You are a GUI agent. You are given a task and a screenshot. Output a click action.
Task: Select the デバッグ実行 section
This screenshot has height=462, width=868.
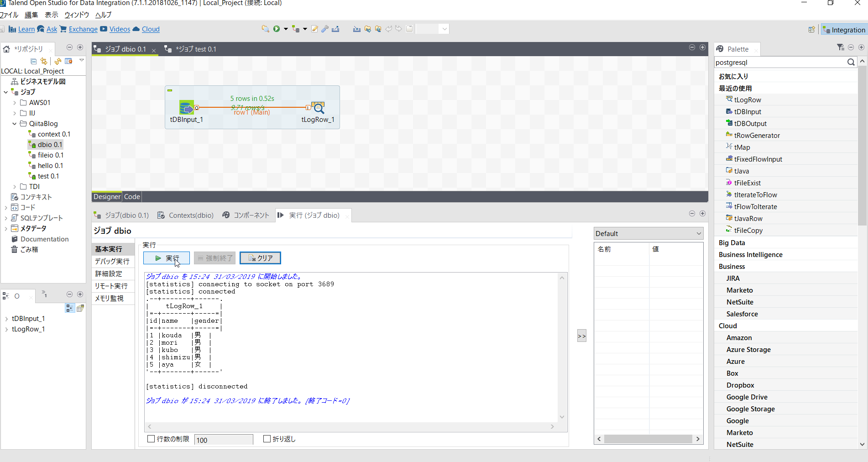[112, 262]
